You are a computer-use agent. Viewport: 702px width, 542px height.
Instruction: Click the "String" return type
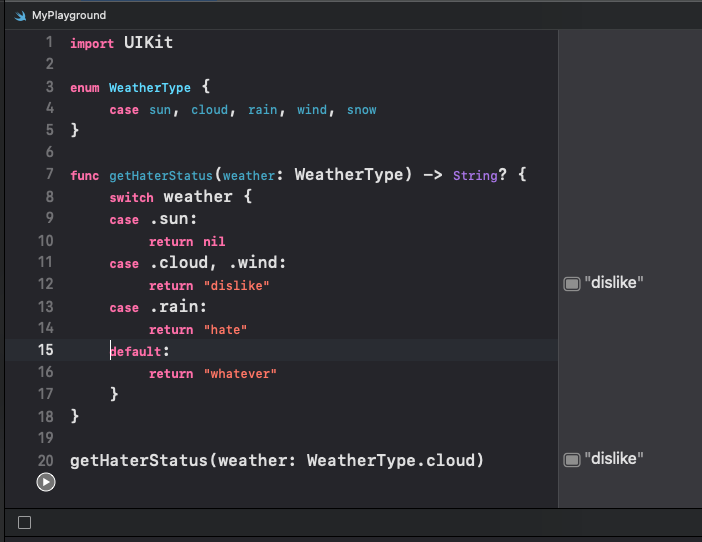[x=475, y=175]
